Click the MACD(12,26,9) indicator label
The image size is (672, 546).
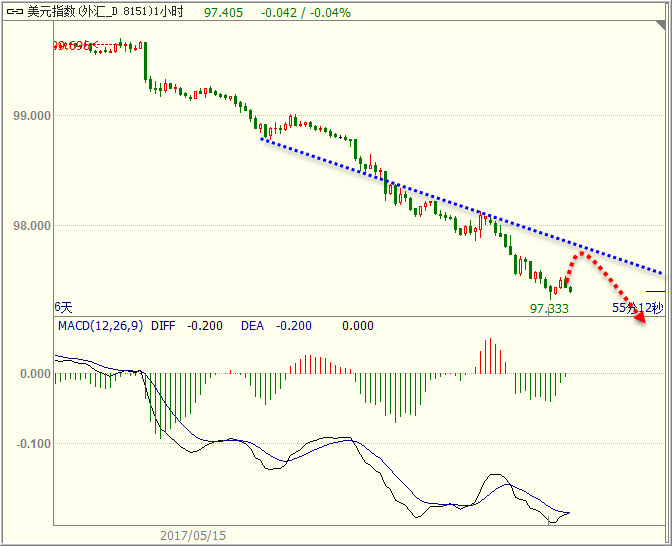[x=99, y=325]
